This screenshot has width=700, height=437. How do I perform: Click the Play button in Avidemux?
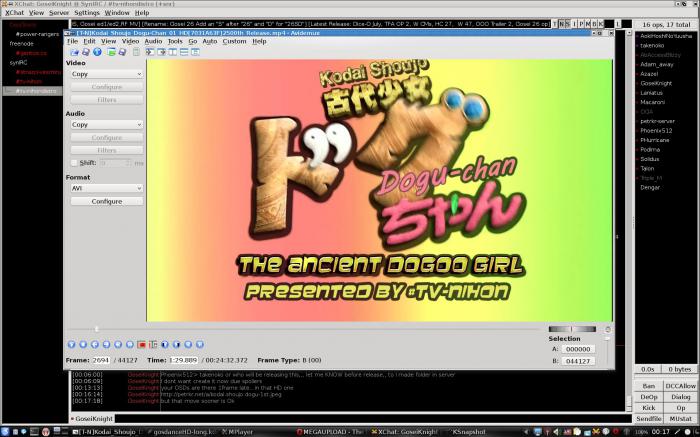pyautogui.click(x=71, y=344)
